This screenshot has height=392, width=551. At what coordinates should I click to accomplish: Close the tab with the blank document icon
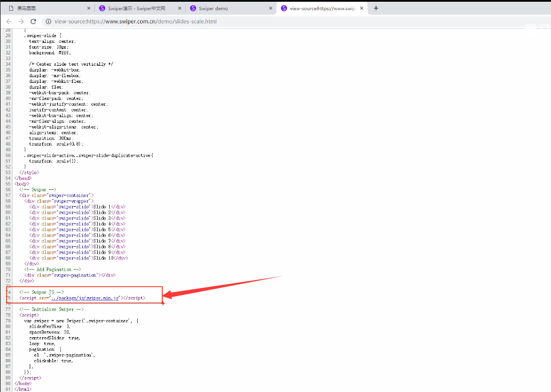89,8
